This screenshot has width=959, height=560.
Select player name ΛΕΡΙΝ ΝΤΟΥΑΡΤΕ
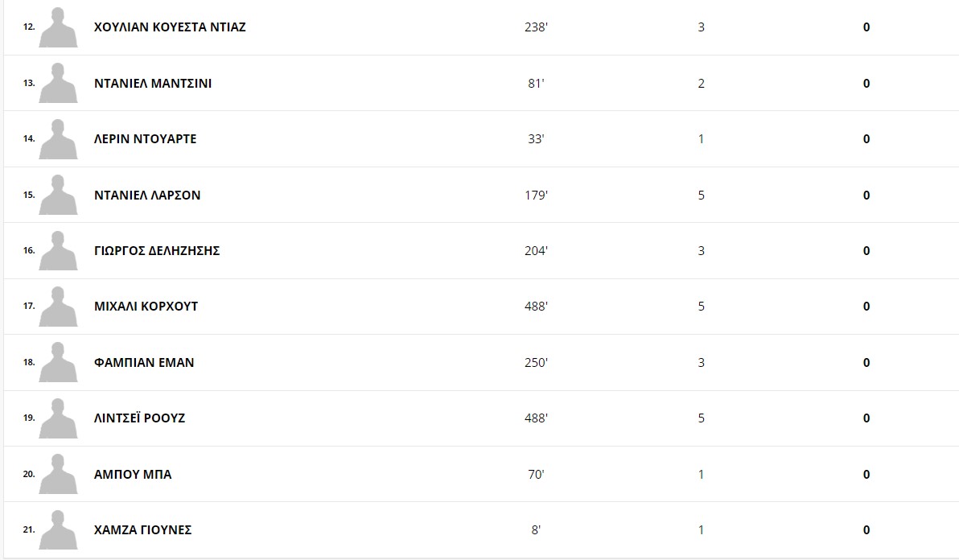145,138
